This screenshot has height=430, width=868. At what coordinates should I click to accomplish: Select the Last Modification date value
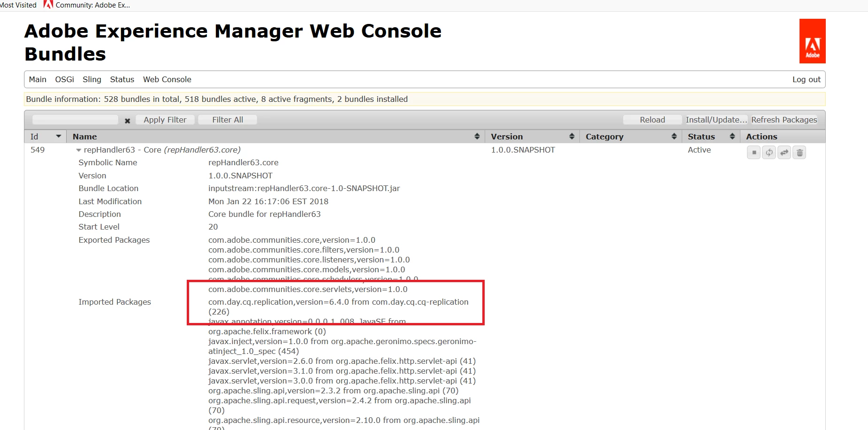pos(268,201)
